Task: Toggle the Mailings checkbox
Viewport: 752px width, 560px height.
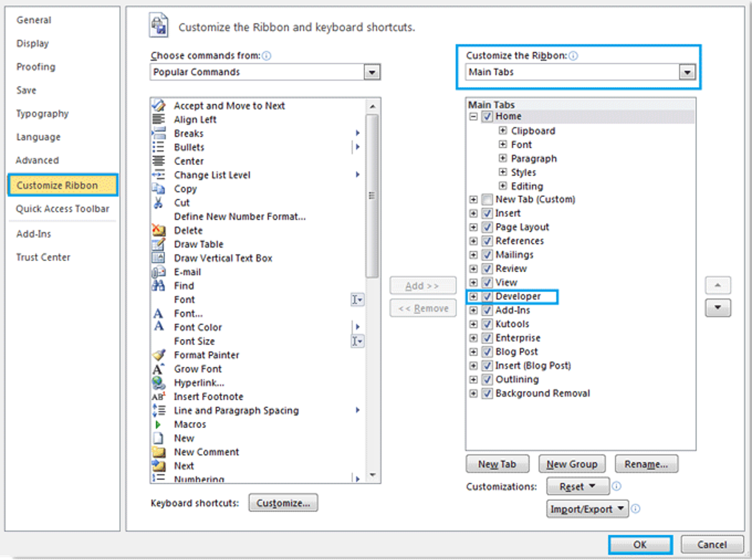Action: (487, 255)
